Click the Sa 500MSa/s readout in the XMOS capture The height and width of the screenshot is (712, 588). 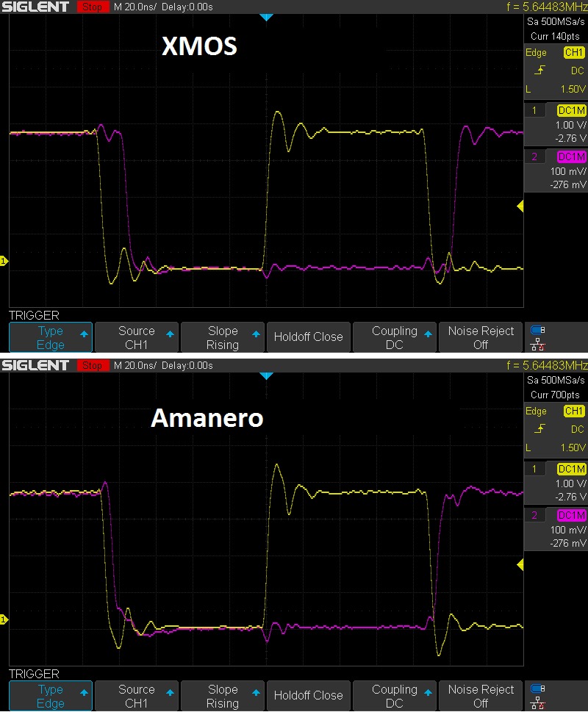pos(556,21)
